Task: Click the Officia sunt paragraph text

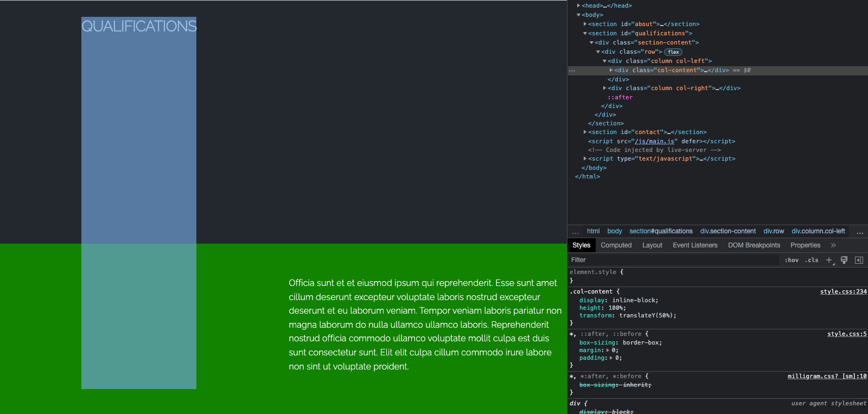Action: [425, 324]
